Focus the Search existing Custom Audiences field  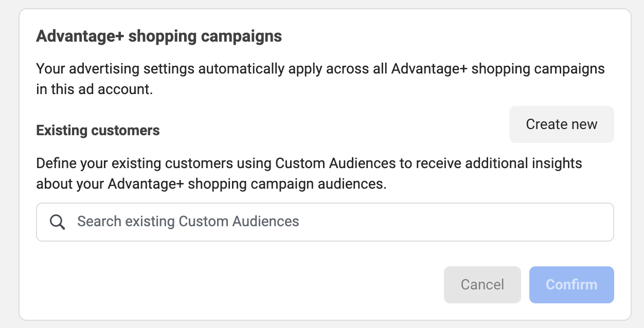point(325,222)
